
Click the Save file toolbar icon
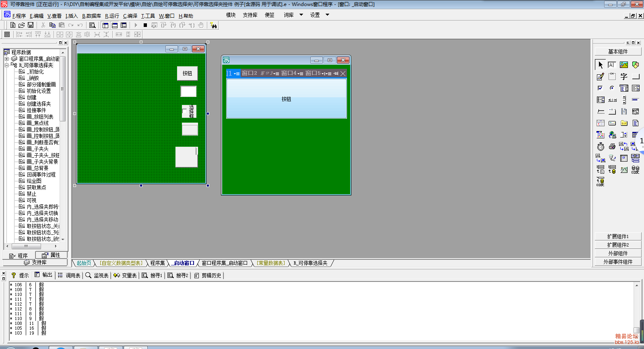click(x=31, y=25)
